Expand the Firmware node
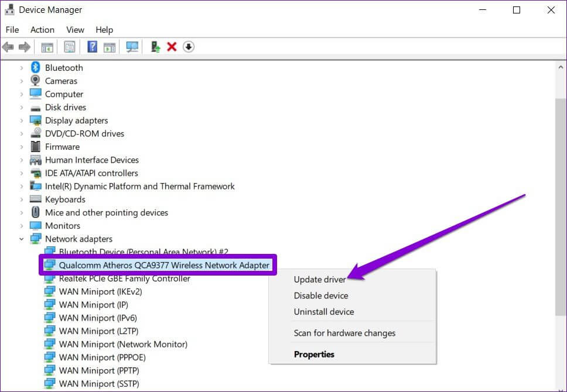This screenshot has height=392, width=567. pos(21,147)
